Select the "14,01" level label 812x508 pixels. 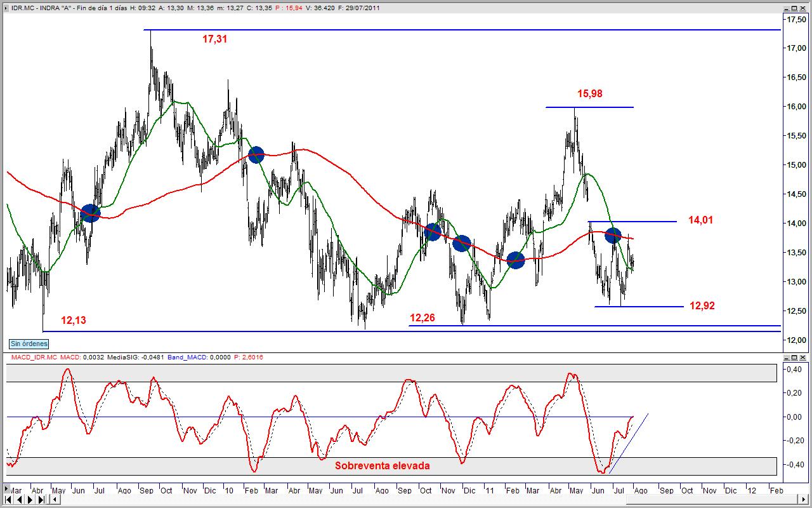coord(702,220)
